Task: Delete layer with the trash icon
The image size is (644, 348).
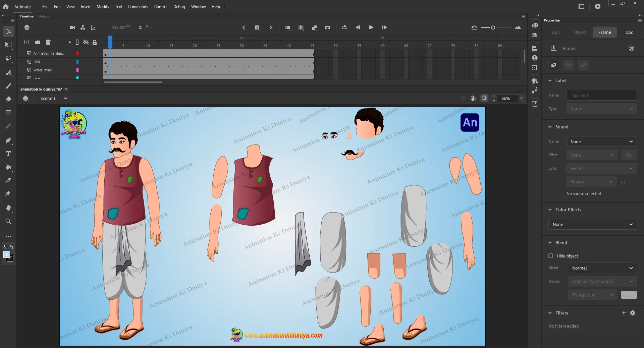Action: point(48,42)
